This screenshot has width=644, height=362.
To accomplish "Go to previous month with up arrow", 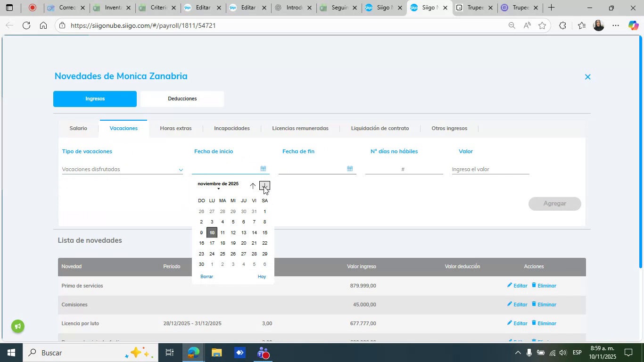I will (253, 186).
